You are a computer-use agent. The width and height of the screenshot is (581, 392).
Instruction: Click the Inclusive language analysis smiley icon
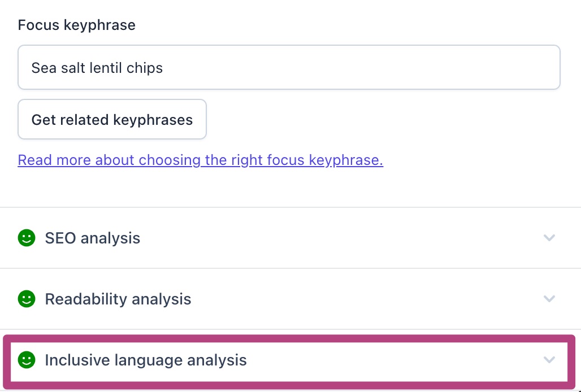coord(27,360)
